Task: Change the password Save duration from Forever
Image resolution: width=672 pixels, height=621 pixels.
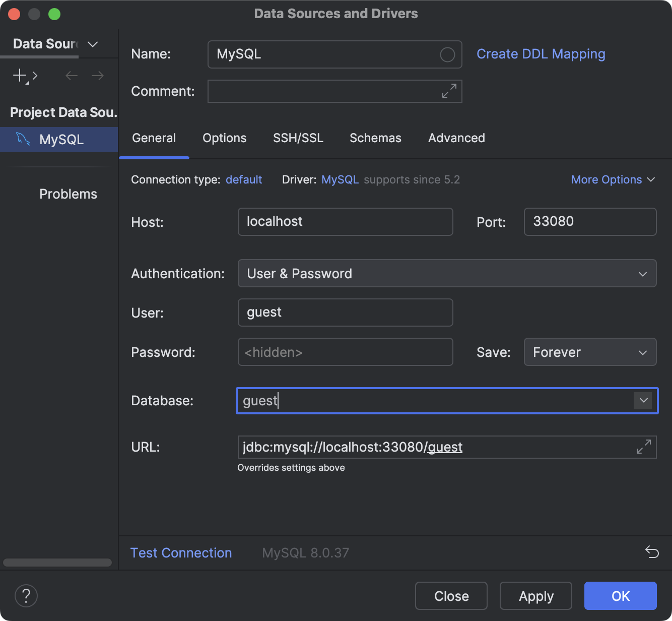Action: pos(590,352)
